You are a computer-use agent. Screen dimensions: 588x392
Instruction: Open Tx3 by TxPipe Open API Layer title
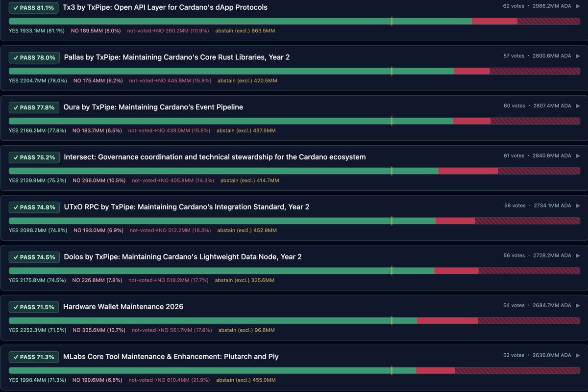coord(165,7)
